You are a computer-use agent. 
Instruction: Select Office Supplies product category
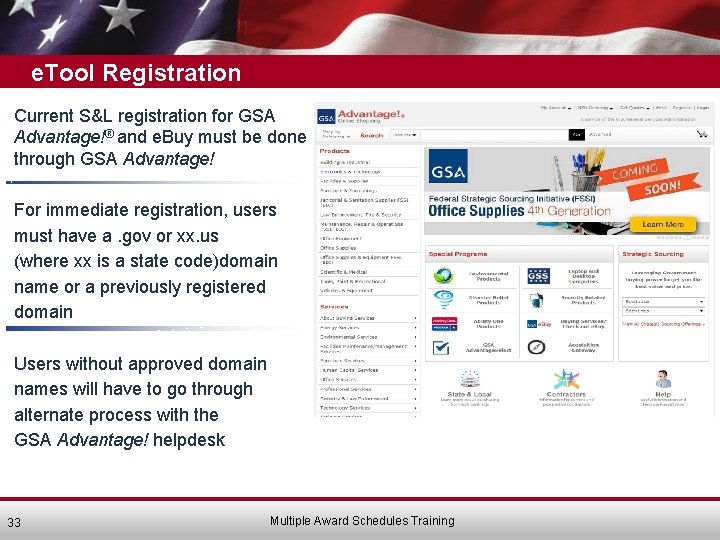pos(338,248)
